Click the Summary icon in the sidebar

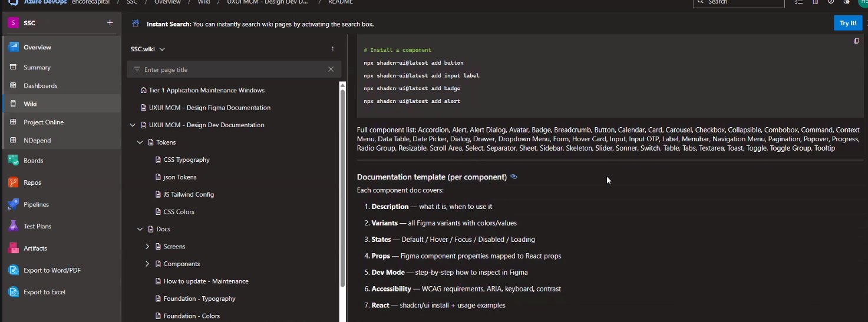(13, 67)
